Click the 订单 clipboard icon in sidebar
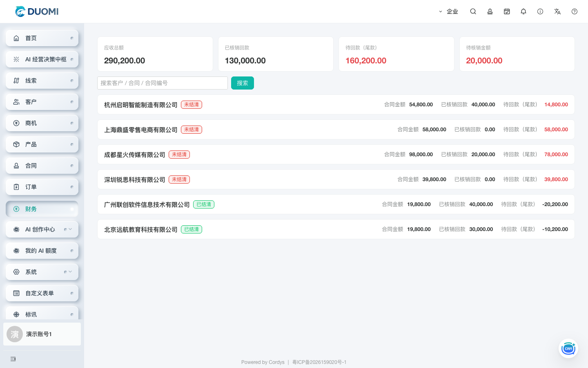This screenshot has height=368, width=588. tap(16, 187)
